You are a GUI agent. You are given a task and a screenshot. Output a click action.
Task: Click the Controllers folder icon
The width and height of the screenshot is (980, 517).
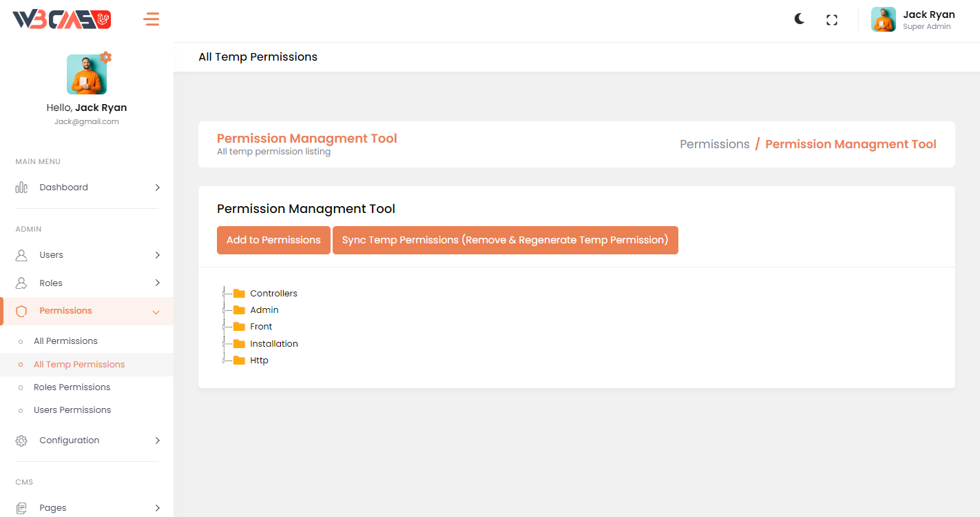click(239, 294)
